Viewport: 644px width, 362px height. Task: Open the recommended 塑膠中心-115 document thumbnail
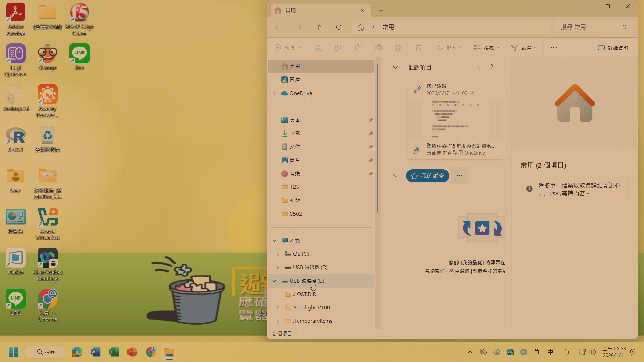[455, 119]
